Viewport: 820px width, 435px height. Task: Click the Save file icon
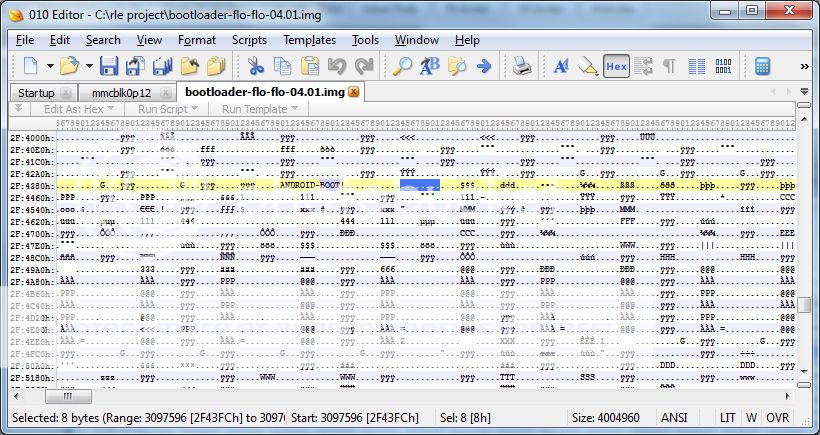[109, 67]
